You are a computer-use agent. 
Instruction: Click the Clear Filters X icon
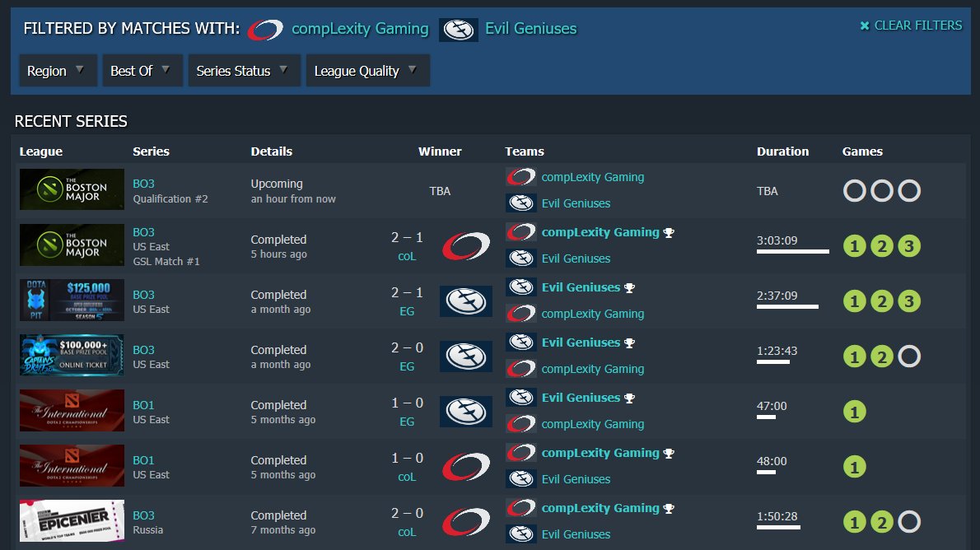865,26
